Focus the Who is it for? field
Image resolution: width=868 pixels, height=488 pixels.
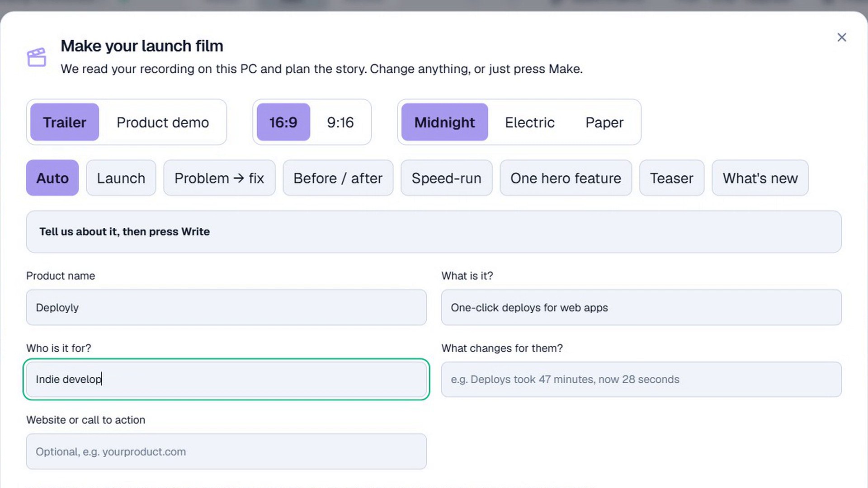(x=226, y=379)
